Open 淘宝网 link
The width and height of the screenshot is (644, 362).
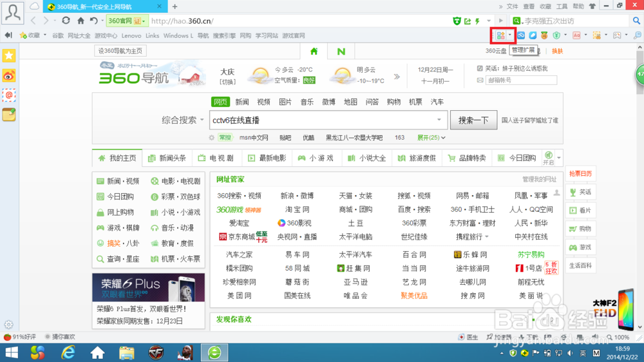298,209
